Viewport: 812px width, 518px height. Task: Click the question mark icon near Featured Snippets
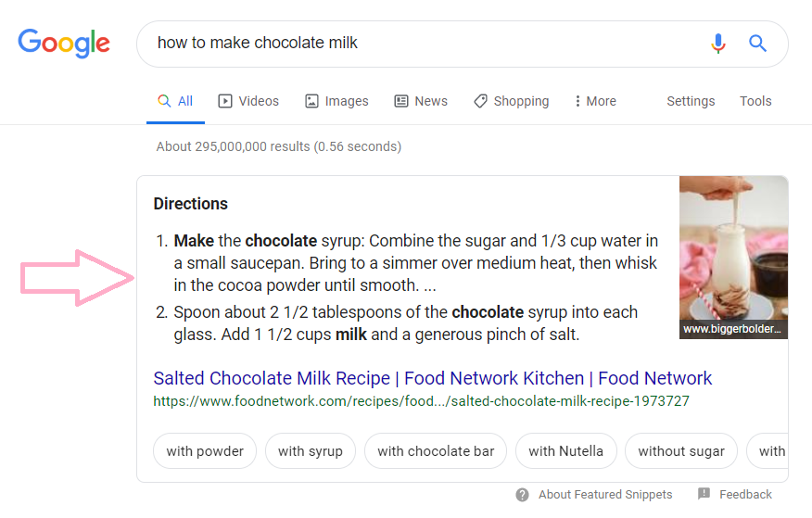(523, 494)
